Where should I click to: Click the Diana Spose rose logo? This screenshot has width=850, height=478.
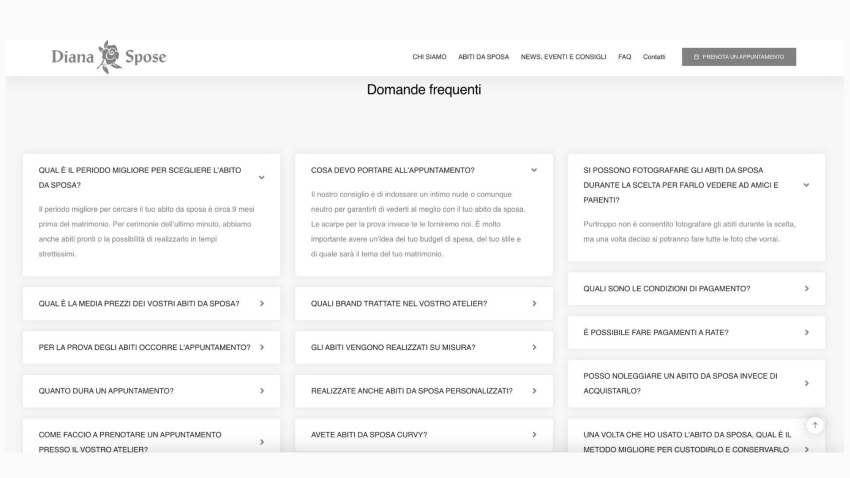click(x=109, y=57)
